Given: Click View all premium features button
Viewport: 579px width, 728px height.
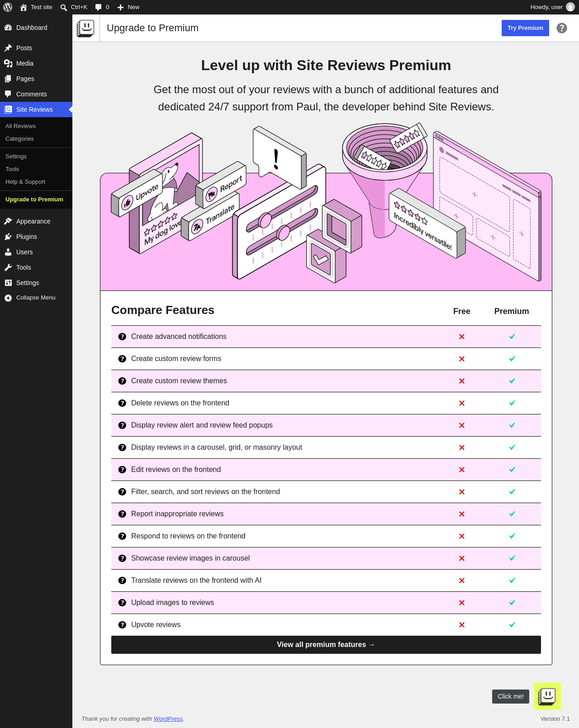Looking at the screenshot, I should [x=326, y=645].
